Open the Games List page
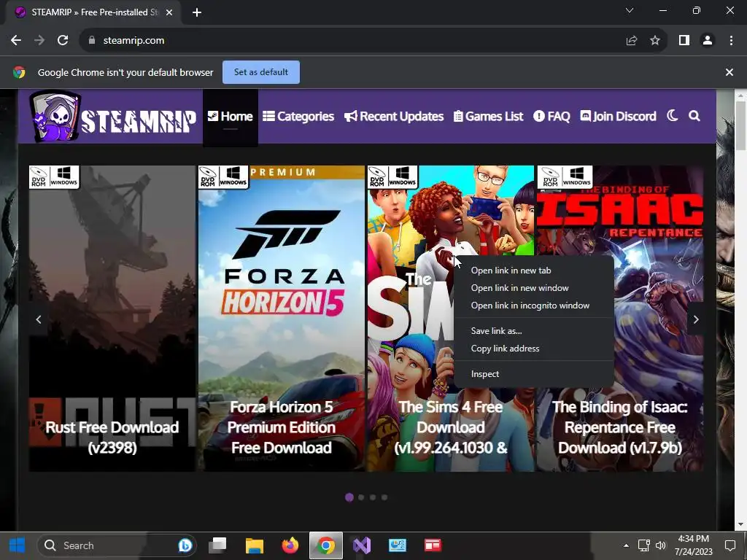747x560 pixels. 488,117
